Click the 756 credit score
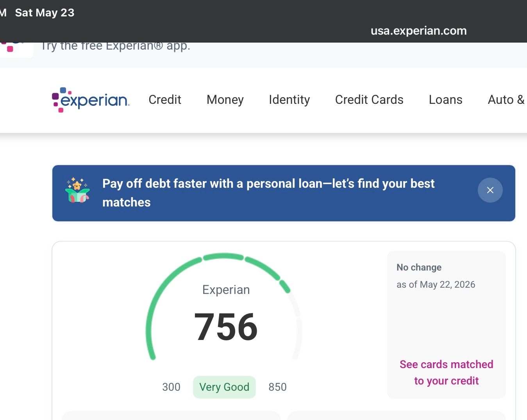Screen dimensions: 527x420 click(226, 327)
